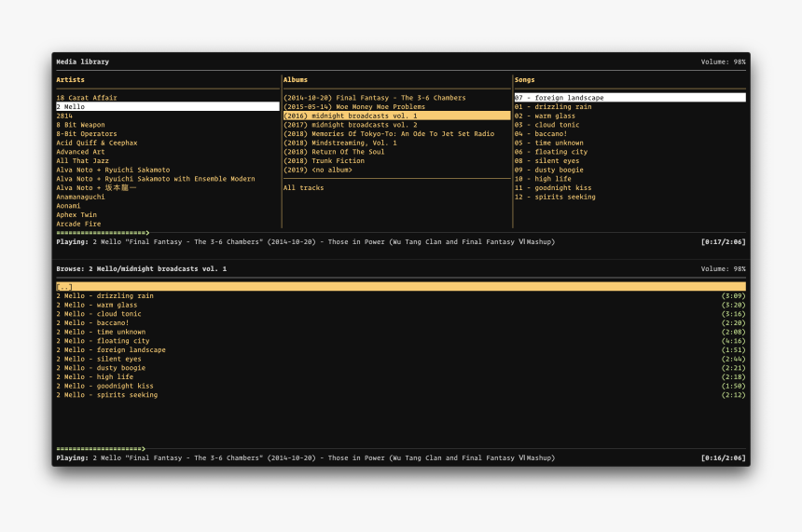Click the Albums column header
Screen dimensions: 802x532
pyautogui.click(x=296, y=80)
